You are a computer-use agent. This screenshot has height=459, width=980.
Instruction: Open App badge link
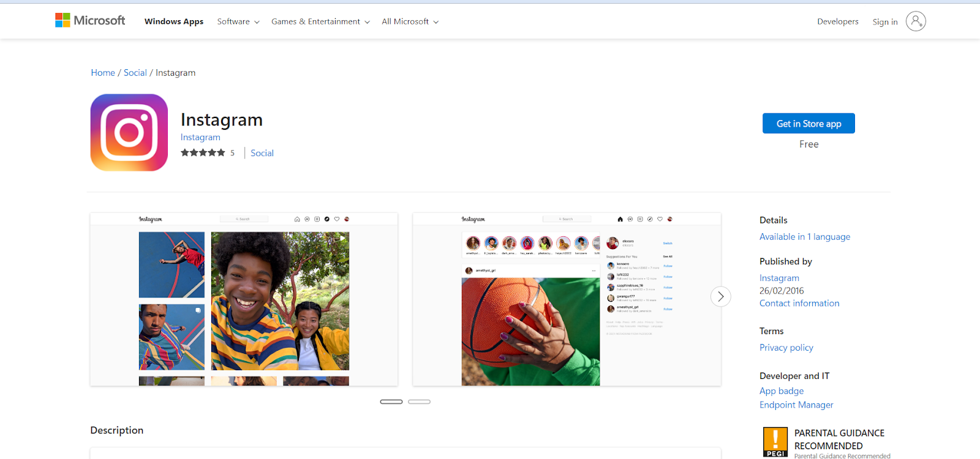click(x=782, y=391)
